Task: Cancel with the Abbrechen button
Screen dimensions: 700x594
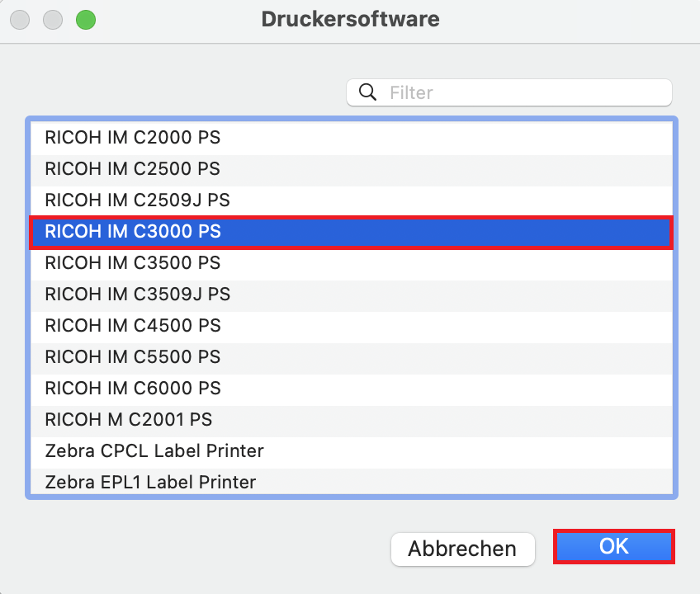Action: 462,549
